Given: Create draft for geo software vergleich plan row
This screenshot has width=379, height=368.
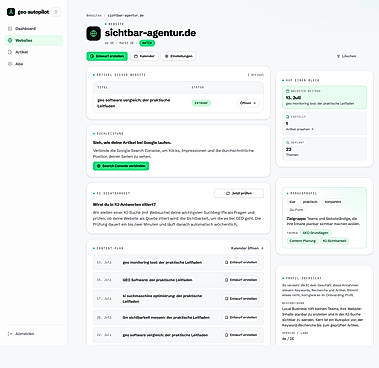Looking at the screenshot, I should (x=241, y=335).
